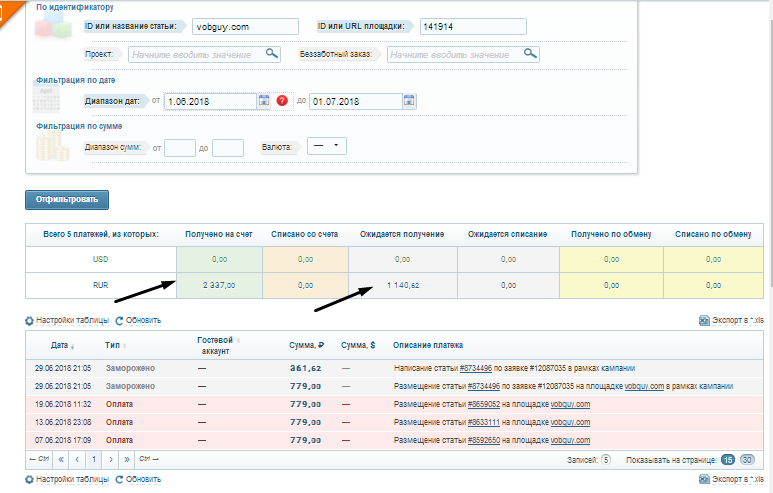The image size is (773, 493).
Task: Select page 1 in pagination
Action: pos(94,459)
